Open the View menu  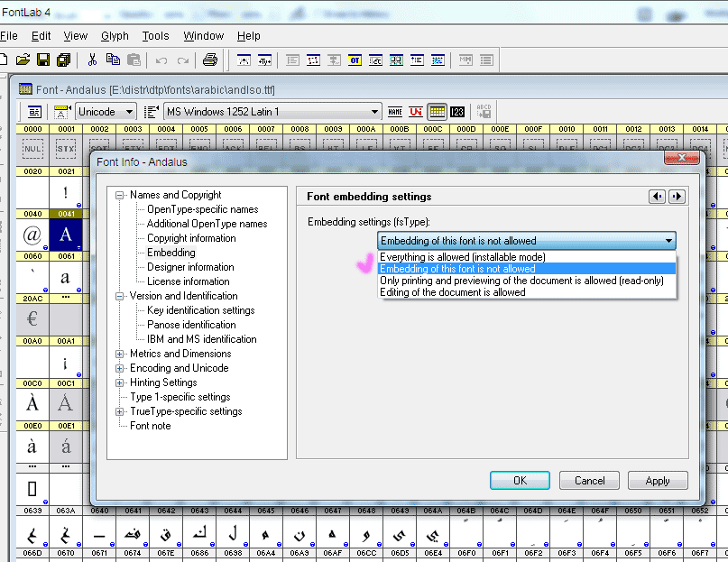pyautogui.click(x=75, y=36)
